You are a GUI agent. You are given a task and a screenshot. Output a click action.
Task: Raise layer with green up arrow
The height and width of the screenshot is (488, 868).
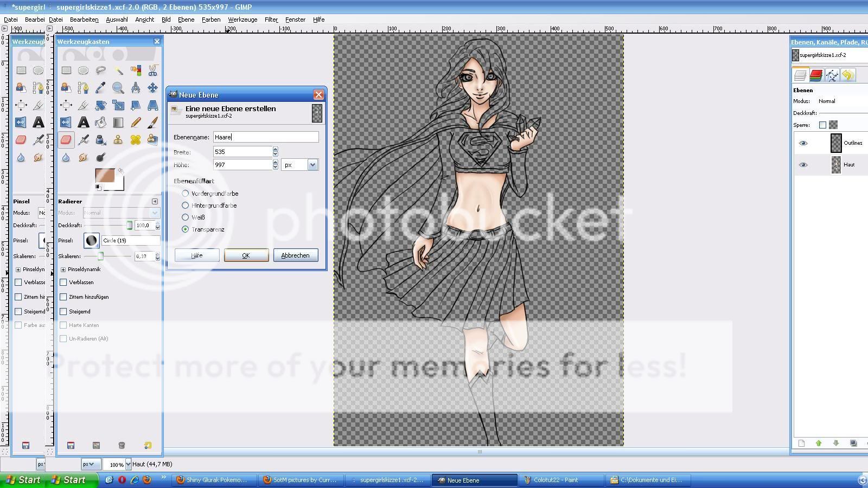pos(819,443)
